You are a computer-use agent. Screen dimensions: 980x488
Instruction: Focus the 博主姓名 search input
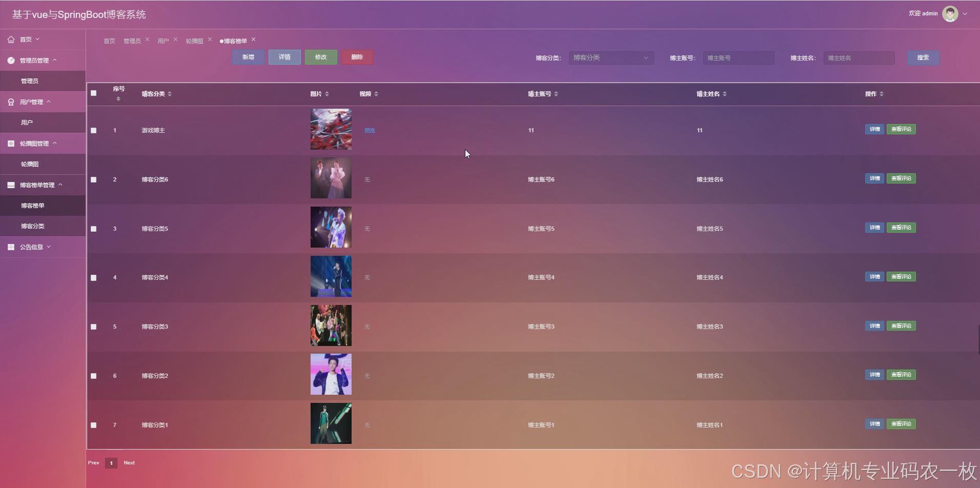[x=859, y=58]
